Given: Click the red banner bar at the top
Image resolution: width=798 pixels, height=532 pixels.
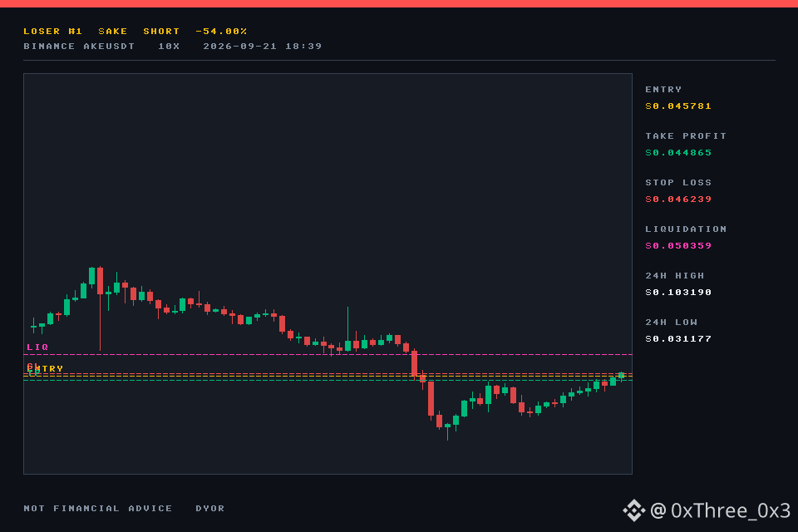Looking at the screenshot, I should (x=399, y=3).
